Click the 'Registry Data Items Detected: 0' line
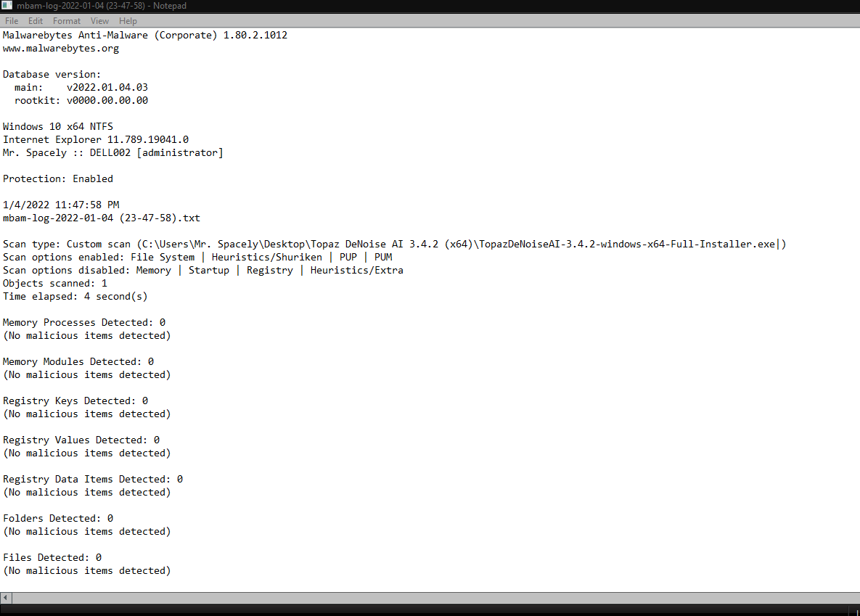The width and height of the screenshot is (860, 616). click(93, 480)
